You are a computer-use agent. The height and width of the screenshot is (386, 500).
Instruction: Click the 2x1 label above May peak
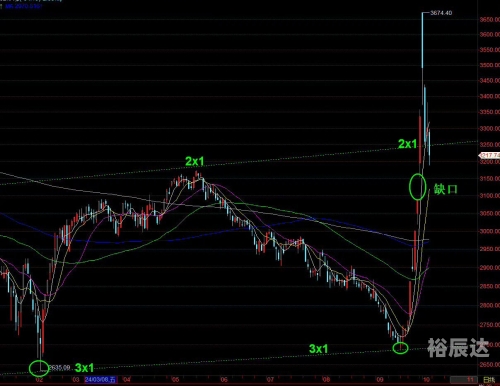(195, 161)
